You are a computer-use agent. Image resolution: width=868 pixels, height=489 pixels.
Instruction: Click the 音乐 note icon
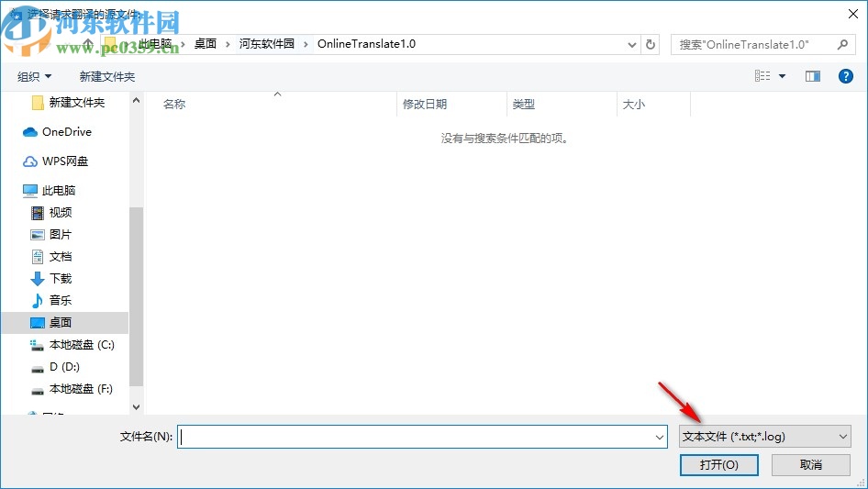tap(37, 301)
